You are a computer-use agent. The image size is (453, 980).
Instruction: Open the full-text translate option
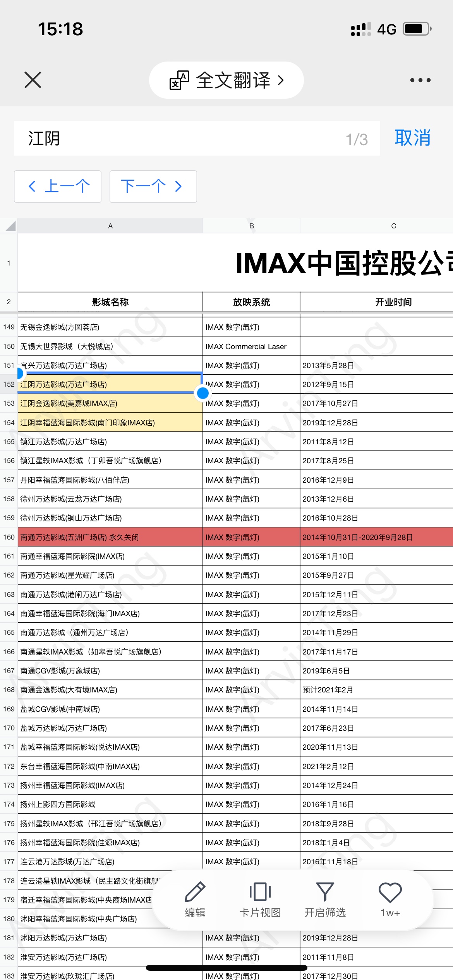click(226, 80)
